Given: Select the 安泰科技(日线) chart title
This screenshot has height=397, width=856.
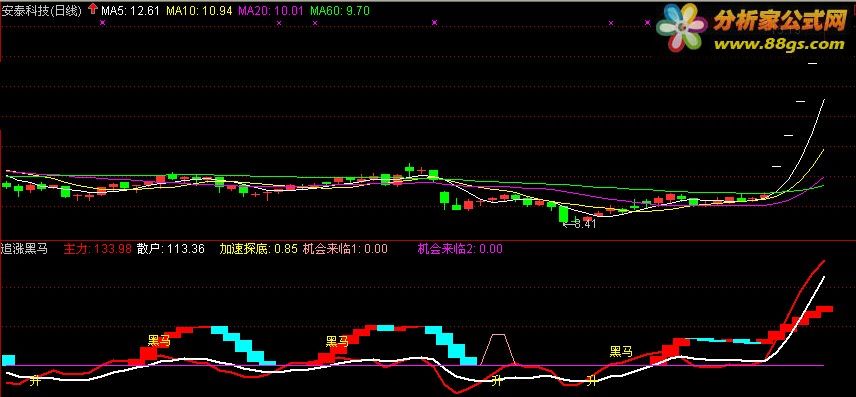Looking at the screenshot, I should [42, 10].
